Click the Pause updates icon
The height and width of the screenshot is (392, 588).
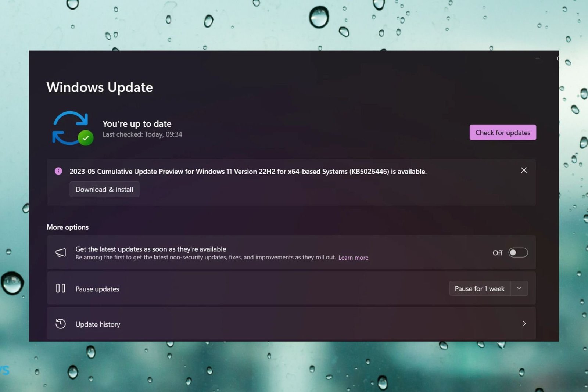point(61,288)
